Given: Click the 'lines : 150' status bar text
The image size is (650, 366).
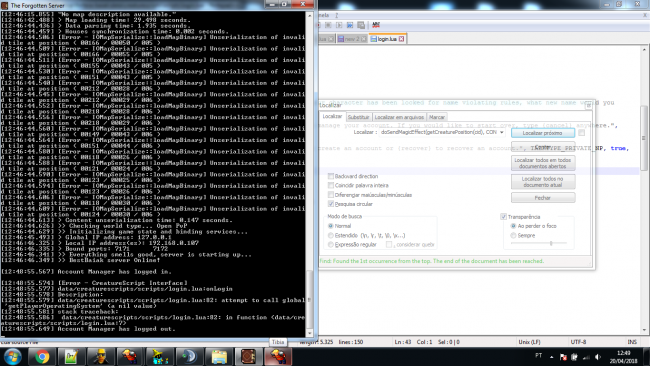Looking at the screenshot, I should pyautogui.click(x=351, y=342).
